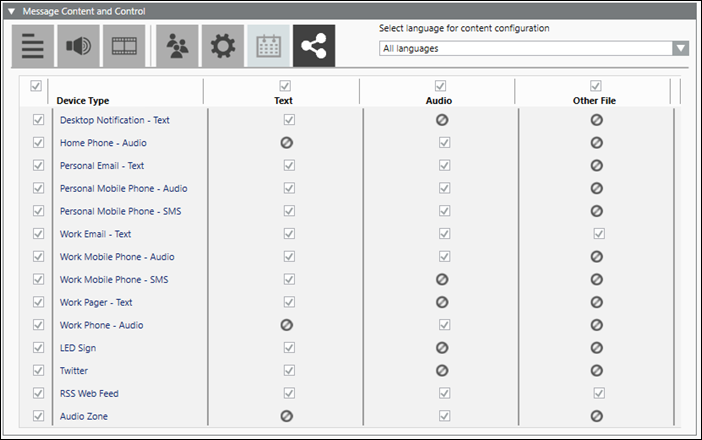The width and height of the screenshot is (702, 440).
Task: Toggle the Desktop Notification - Text row checkbox
Action: click(x=39, y=120)
